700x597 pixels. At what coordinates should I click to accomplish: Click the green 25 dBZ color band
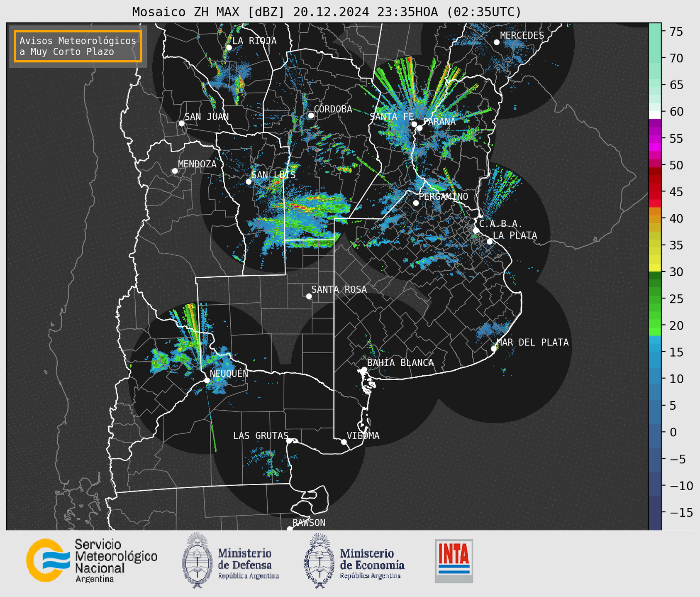point(655,299)
